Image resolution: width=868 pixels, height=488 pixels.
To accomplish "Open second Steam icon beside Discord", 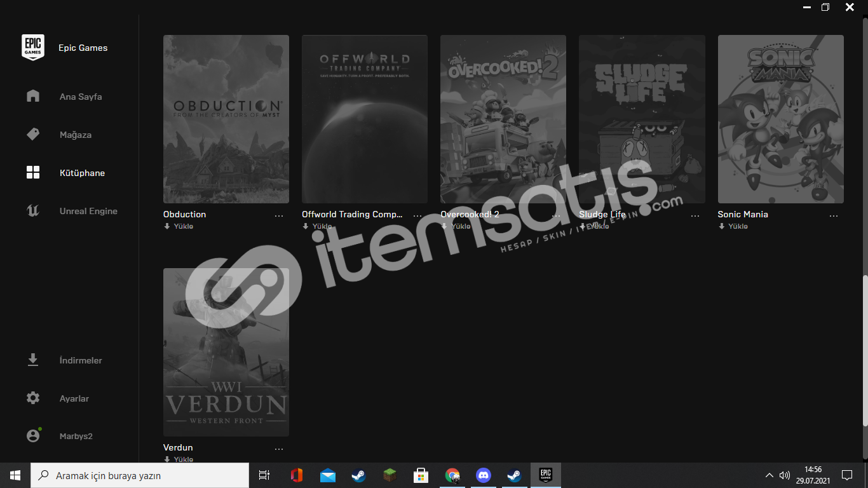I will pyautogui.click(x=514, y=475).
